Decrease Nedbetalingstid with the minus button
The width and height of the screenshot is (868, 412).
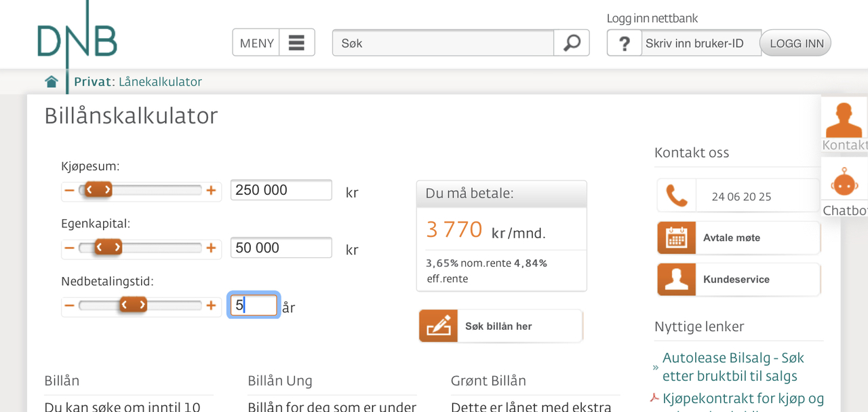[x=69, y=306]
